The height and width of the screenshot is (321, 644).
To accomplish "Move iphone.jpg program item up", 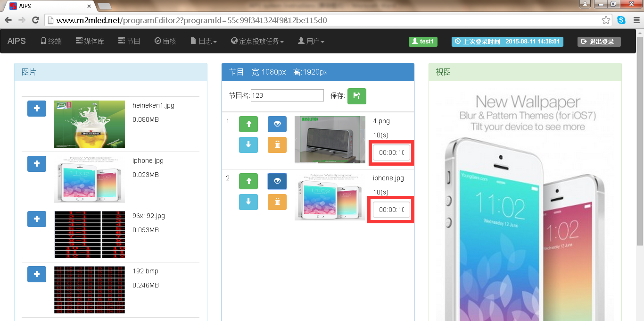I will 248,181.
